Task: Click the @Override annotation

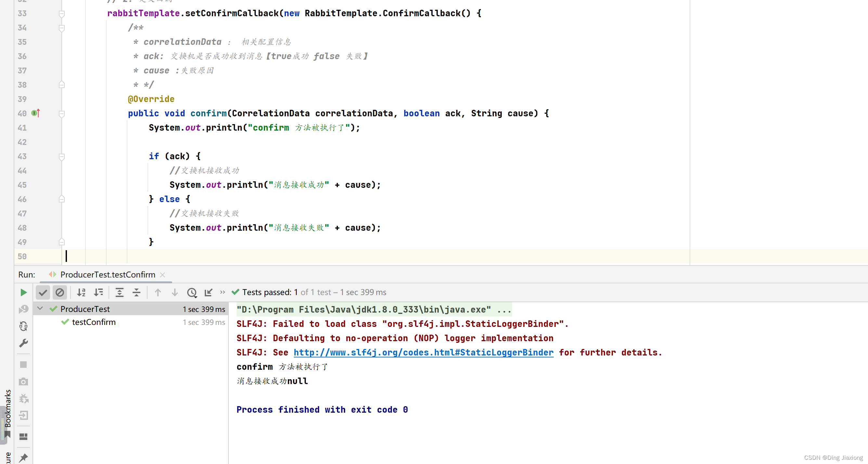Action: 151,99
